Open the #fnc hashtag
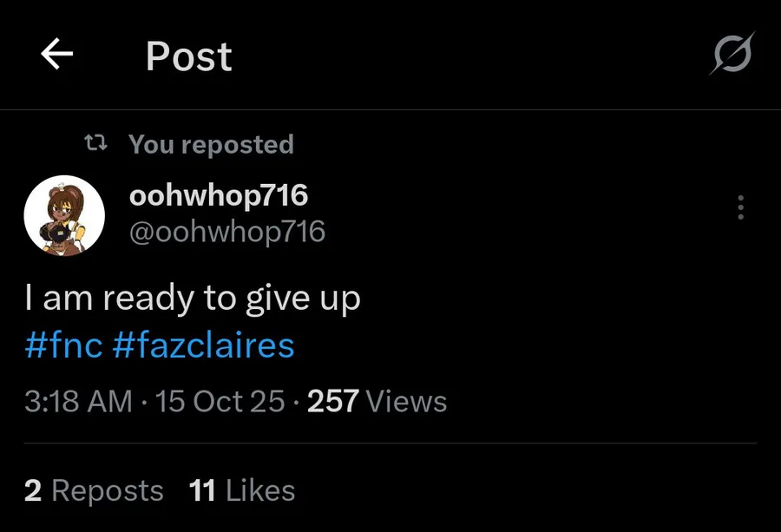Viewport: 781px width, 532px height. (x=64, y=345)
